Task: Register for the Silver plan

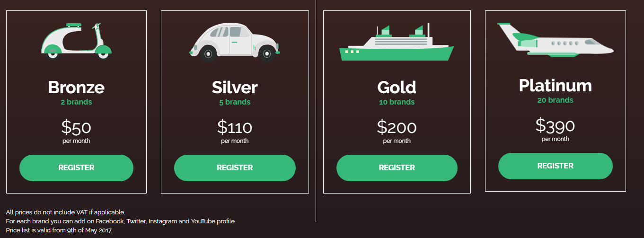Action: [235, 168]
